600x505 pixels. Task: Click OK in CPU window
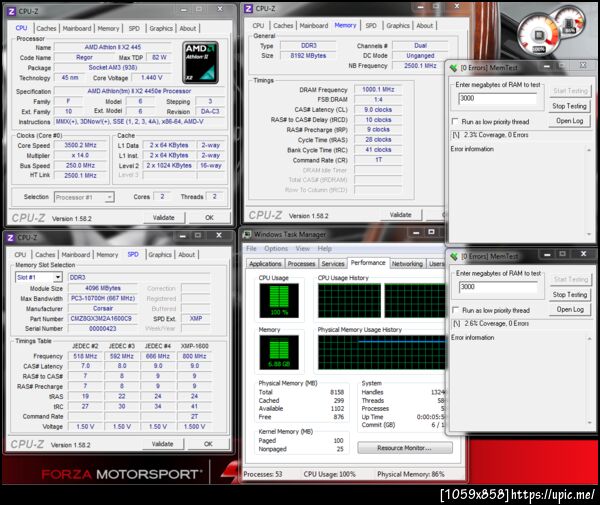click(209, 217)
